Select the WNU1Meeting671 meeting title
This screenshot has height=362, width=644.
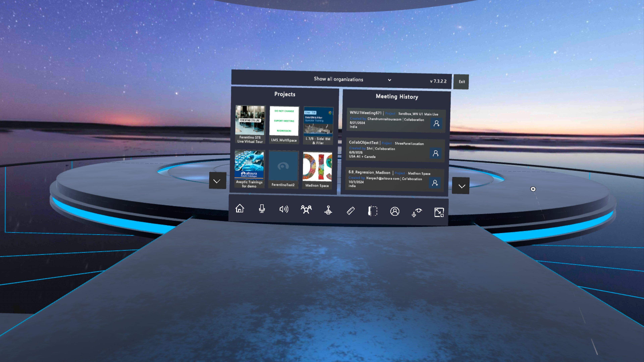pos(365,113)
